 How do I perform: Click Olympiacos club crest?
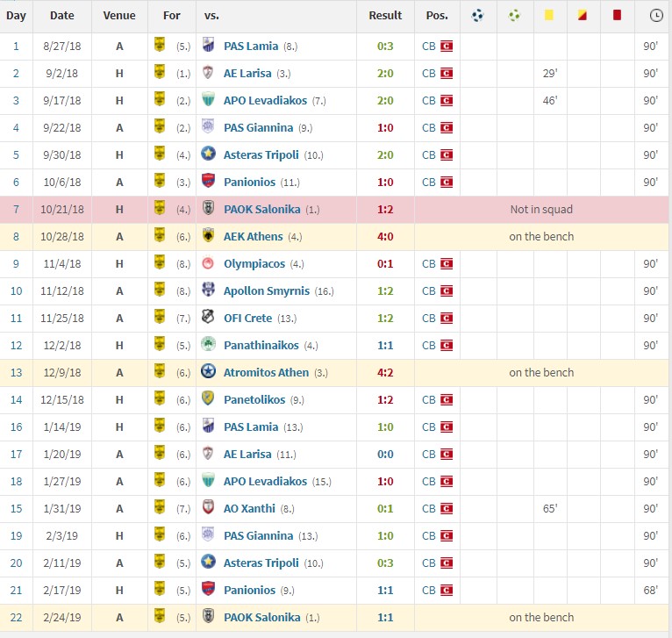208,262
